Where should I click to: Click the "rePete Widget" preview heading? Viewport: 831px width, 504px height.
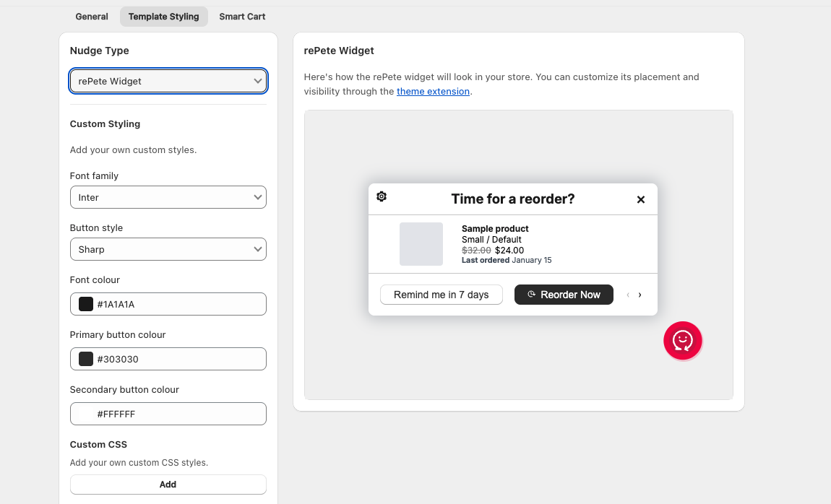339,51
